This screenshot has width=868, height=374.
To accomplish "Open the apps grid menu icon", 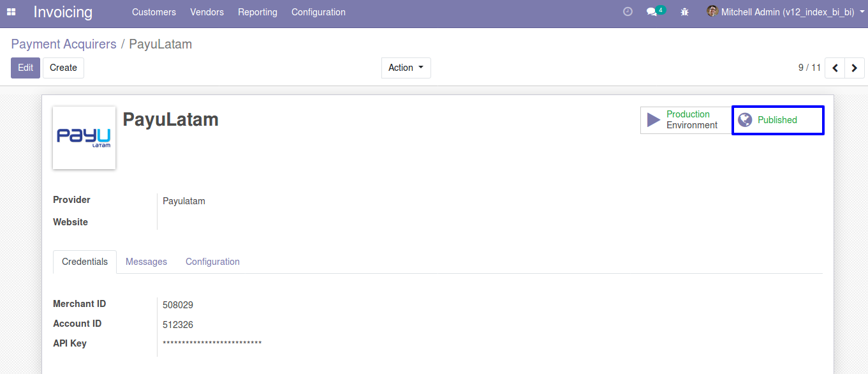I will click(11, 12).
